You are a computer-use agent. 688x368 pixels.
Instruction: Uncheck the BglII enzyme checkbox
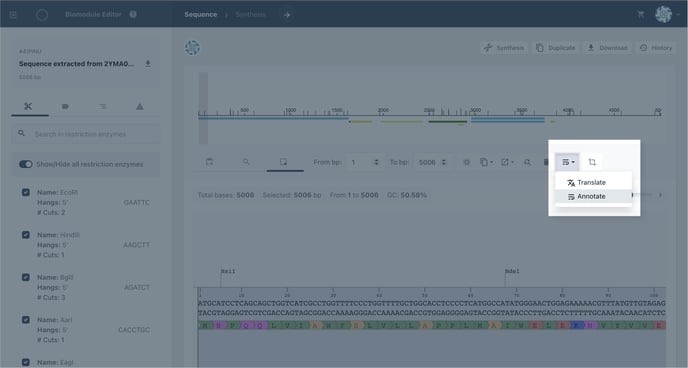tap(26, 277)
